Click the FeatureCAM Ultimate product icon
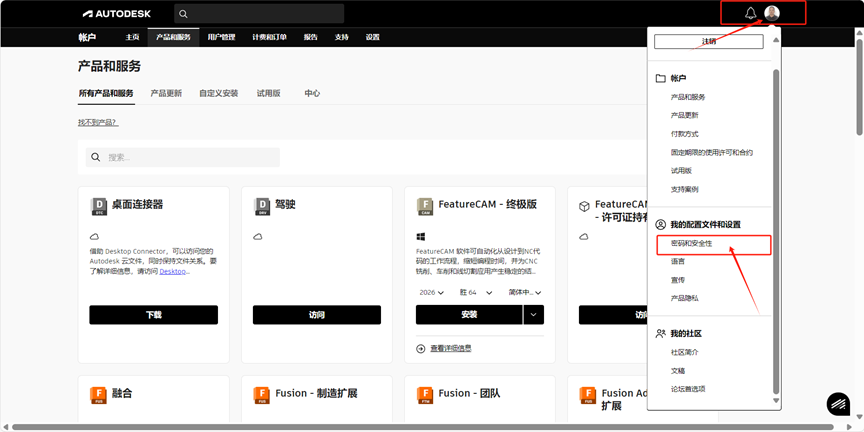 [425, 206]
